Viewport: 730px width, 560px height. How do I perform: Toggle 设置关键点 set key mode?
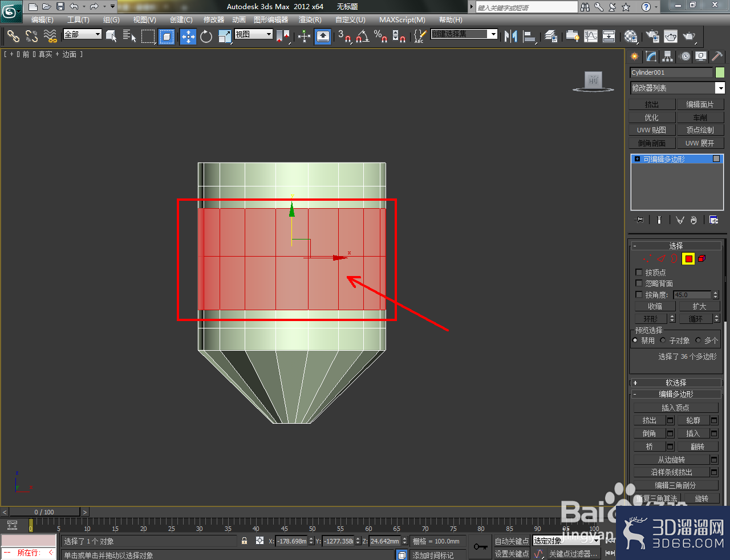(512, 554)
